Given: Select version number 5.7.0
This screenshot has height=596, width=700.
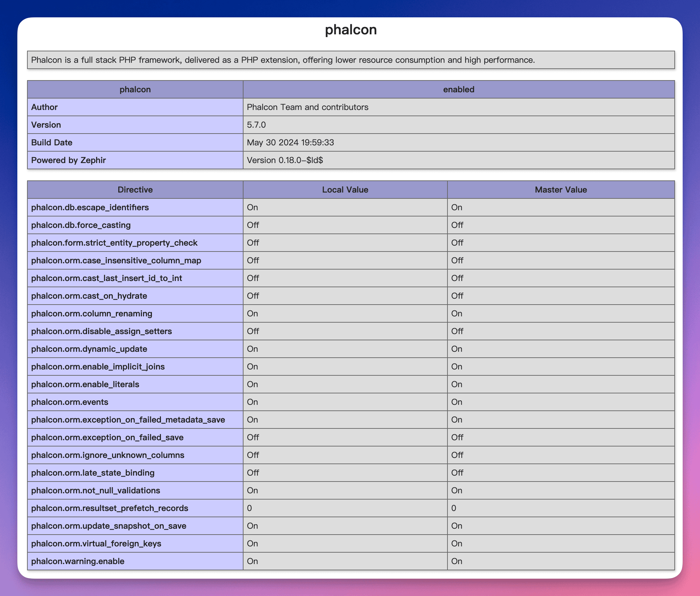Looking at the screenshot, I should [x=256, y=125].
